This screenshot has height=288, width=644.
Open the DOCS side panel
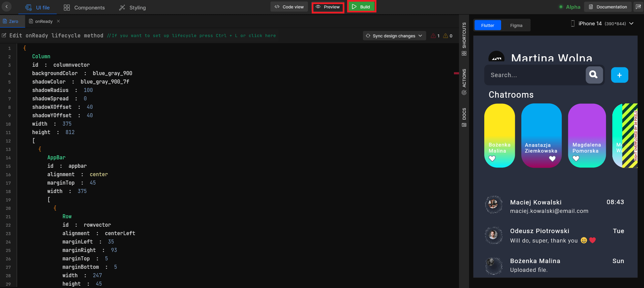coord(464,117)
